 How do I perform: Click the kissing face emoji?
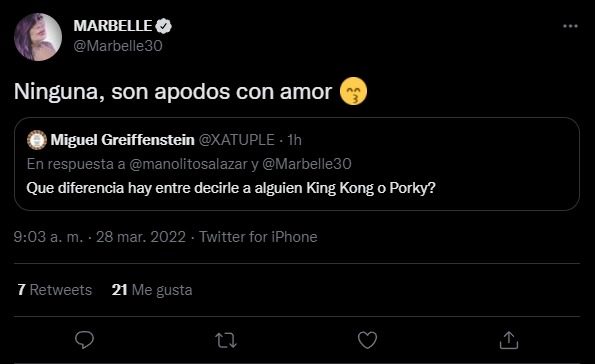click(353, 91)
